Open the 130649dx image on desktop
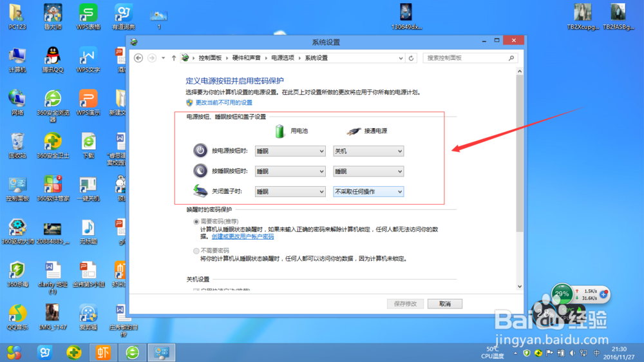This screenshot has width=644, height=362. (x=406, y=17)
